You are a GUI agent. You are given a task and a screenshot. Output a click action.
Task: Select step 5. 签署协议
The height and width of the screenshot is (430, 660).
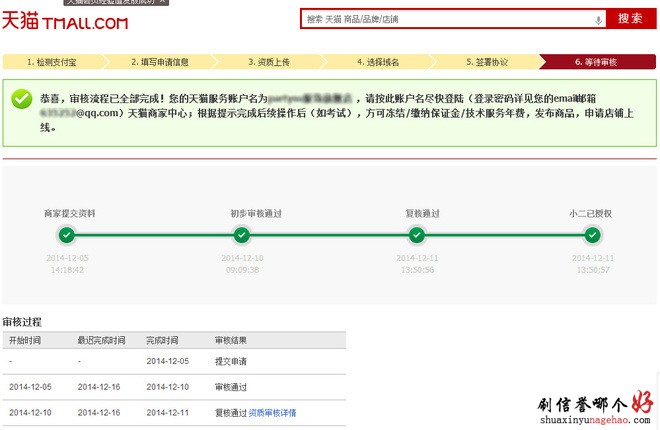(x=487, y=62)
